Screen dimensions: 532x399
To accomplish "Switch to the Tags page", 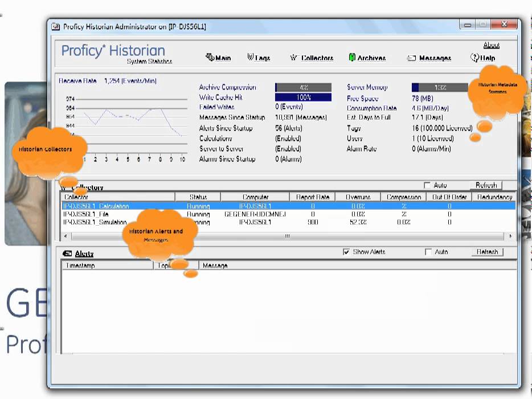I will [262, 58].
